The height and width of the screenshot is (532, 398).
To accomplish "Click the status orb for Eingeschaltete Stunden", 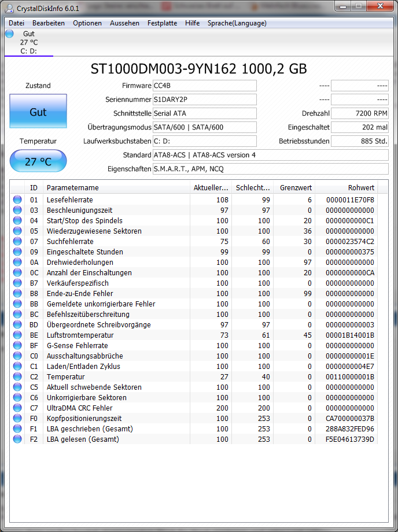I will [x=17, y=252].
